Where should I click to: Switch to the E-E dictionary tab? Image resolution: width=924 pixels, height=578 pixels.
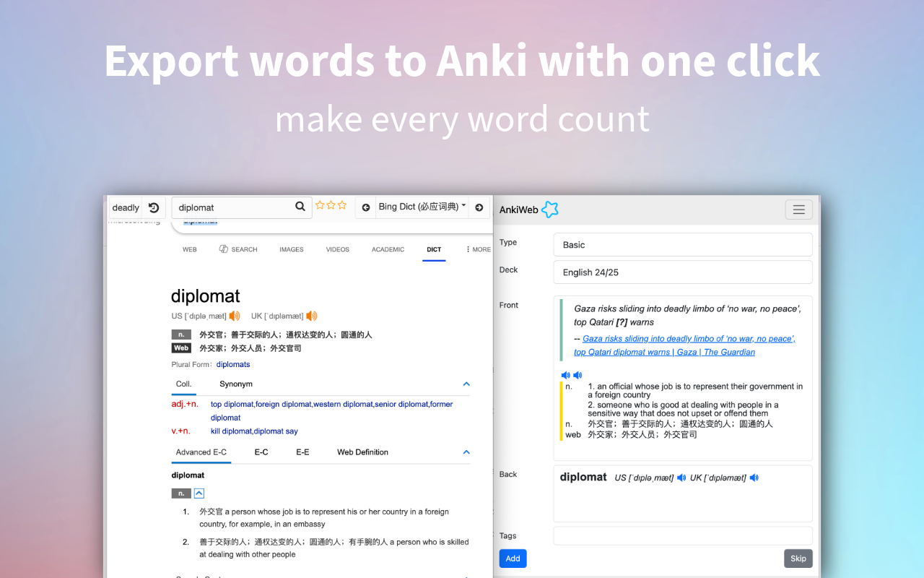302,452
